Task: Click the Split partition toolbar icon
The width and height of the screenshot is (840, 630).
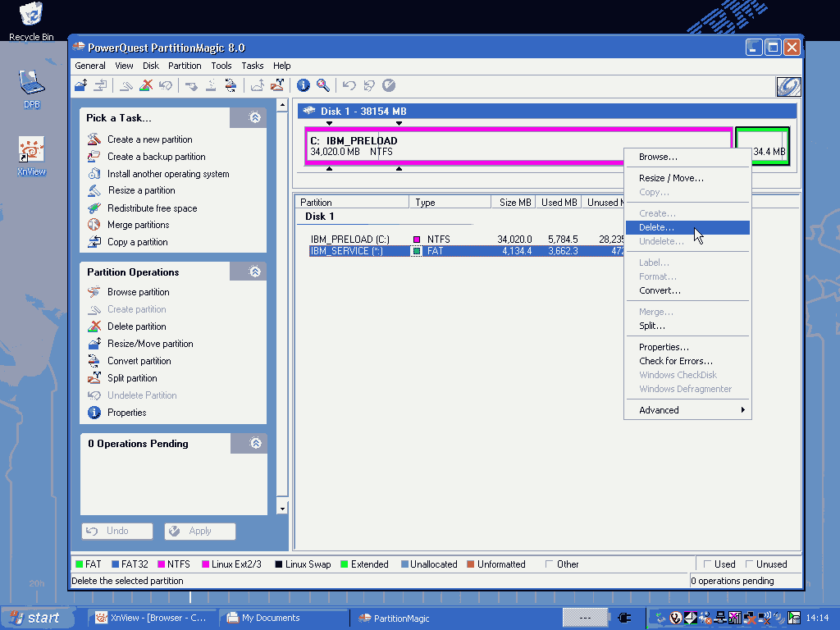Action: pyautogui.click(x=277, y=85)
